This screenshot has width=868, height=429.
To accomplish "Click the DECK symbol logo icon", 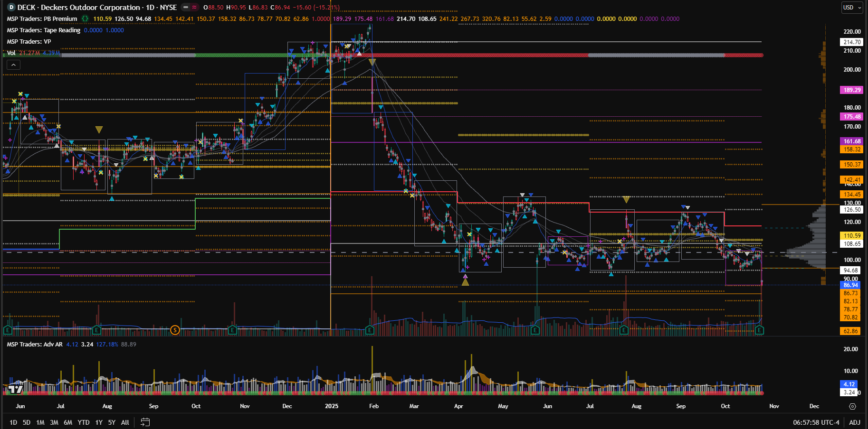I will point(11,8).
